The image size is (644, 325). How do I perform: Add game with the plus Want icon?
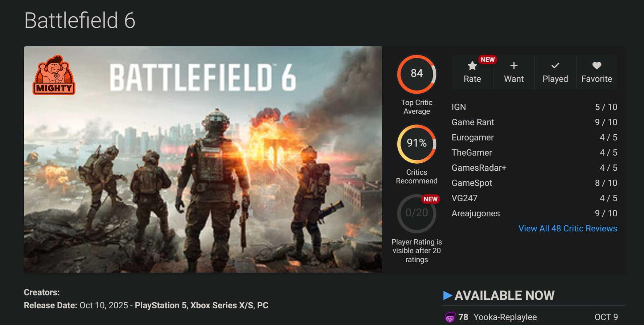click(x=514, y=66)
